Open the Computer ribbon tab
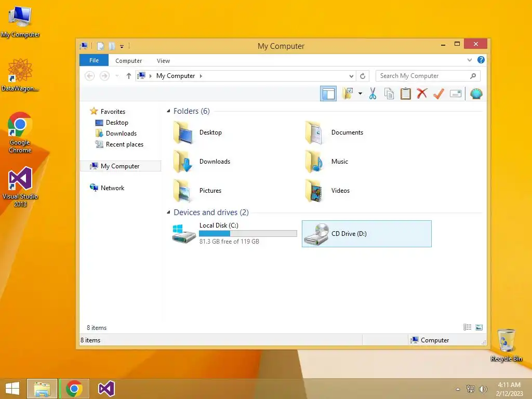This screenshot has width=532, height=399. click(x=129, y=61)
